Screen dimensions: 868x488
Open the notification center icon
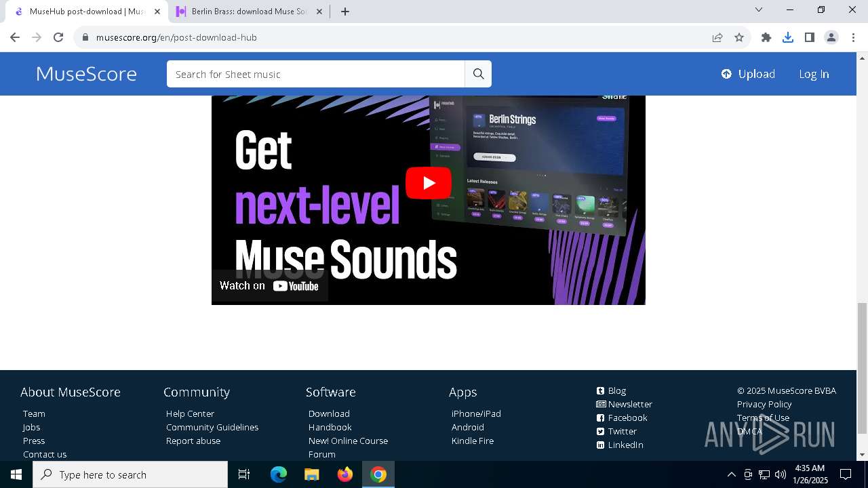846,474
